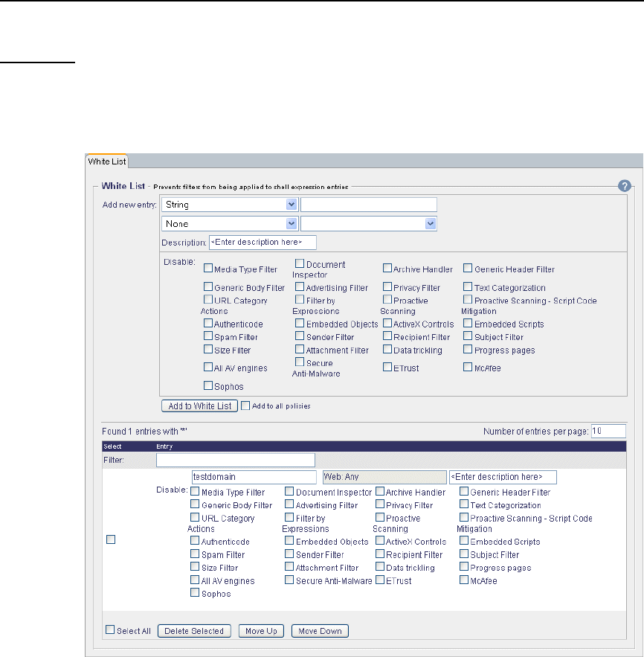The height and width of the screenshot is (657, 644).
Task: Enable Add to all policies checkbox
Action: (245, 406)
